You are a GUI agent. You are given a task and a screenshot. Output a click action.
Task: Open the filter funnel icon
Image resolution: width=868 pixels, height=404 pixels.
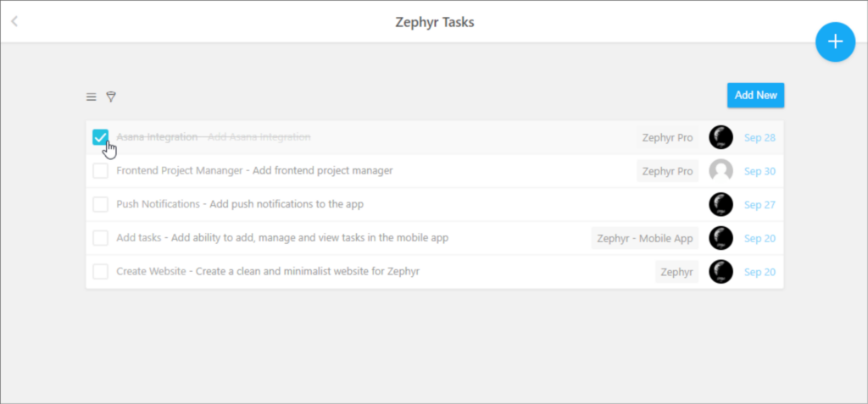click(111, 97)
